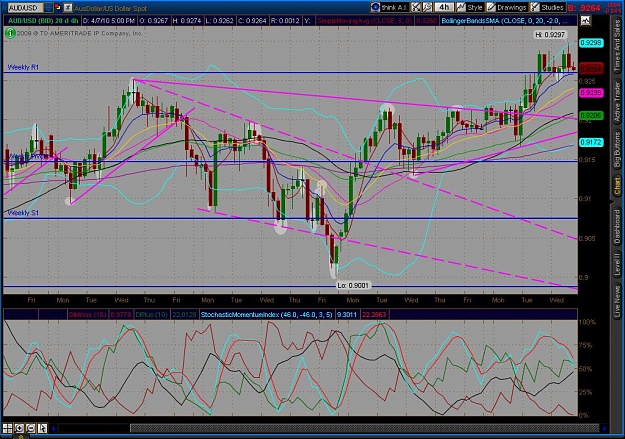Click the DIPlus (10) study label
Image resolution: width=625 pixels, height=439 pixels.
[151, 315]
